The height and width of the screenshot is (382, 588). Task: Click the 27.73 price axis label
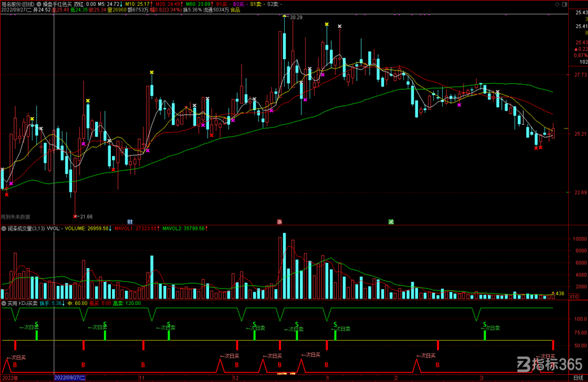point(580,75)
